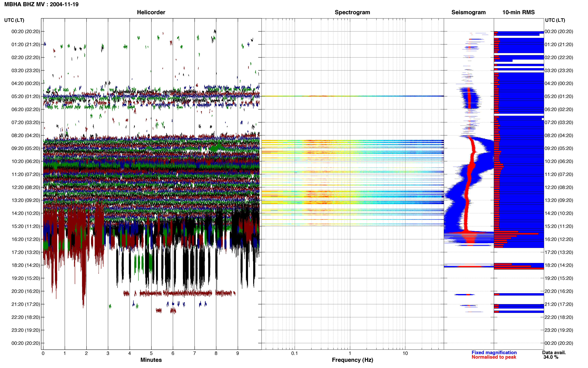This screenshot has height=368, width=588.
Task: Click the 'Fixed magnification' legend text
Action: [x=494, y=352]
